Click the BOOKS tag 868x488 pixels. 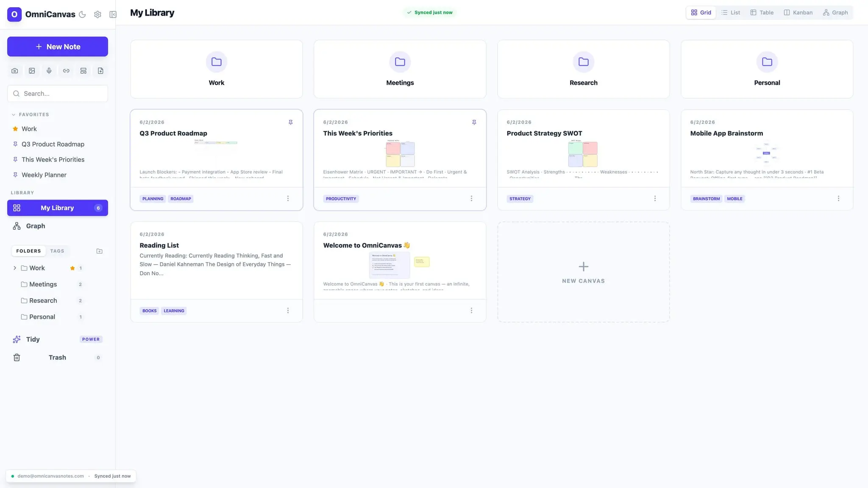click(150, 311)
